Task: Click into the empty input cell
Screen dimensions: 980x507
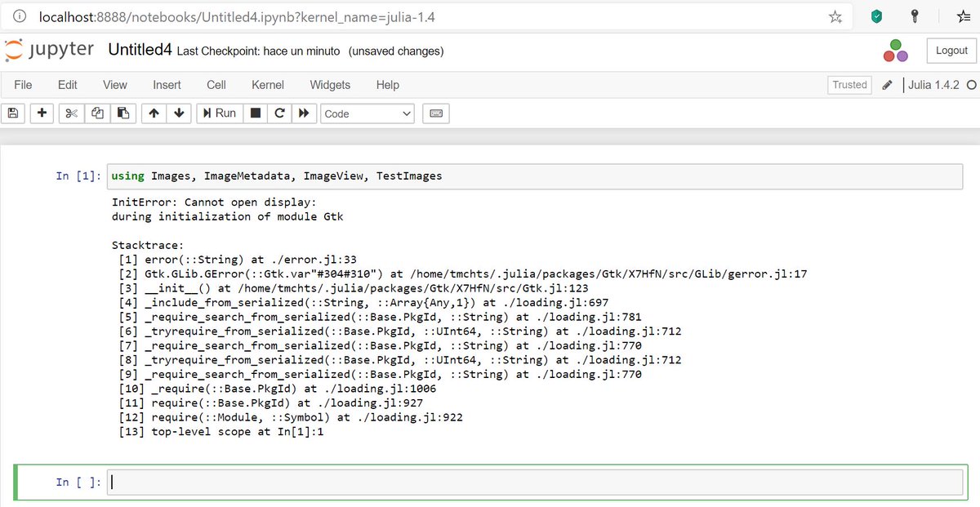Action: tap(537, 482)
